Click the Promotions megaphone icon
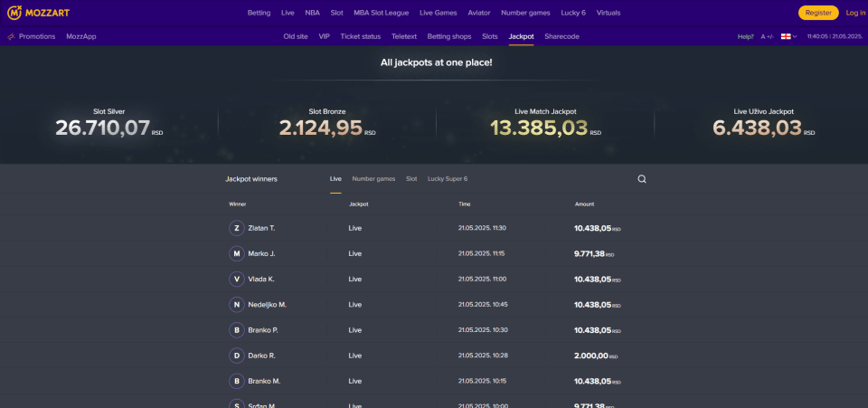The image size is (868, 408). pos(11,36)
